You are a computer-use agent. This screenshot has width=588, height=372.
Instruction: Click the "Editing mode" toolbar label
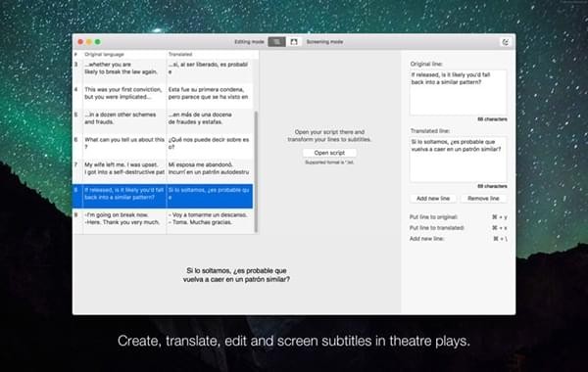click(249, 42)
